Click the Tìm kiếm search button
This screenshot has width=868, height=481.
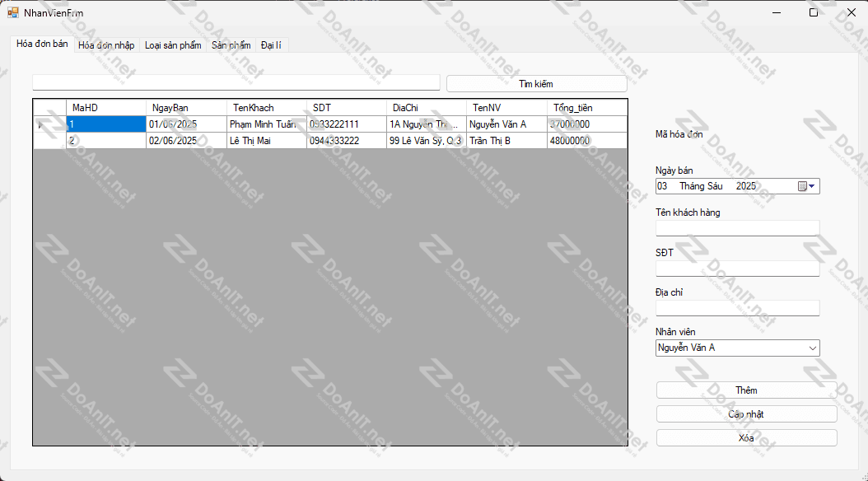[x=536, y=83]
